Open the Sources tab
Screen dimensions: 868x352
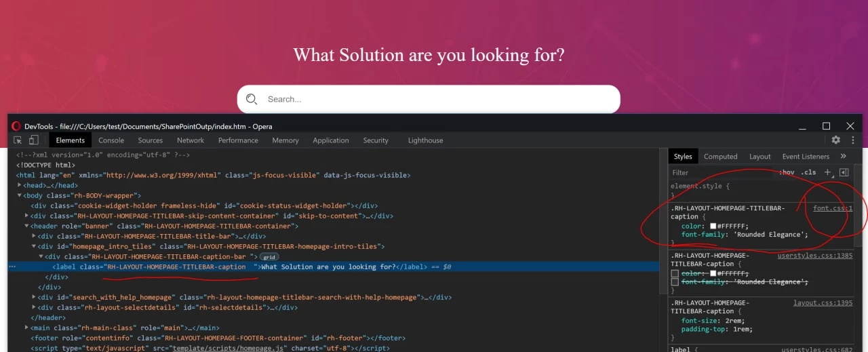click(x=150, y=140)
